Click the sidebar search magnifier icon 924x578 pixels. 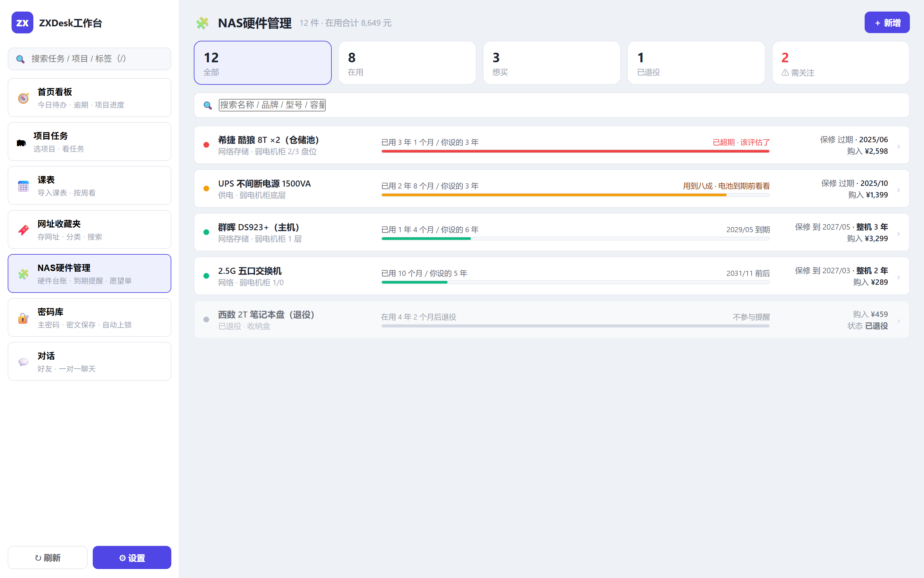click(20, 59)
